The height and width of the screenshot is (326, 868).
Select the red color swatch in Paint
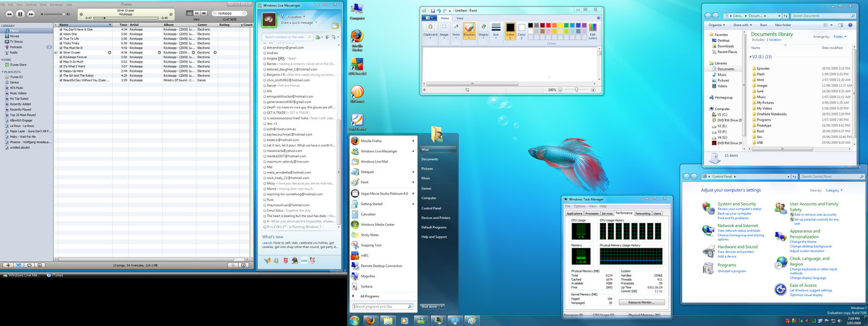point(548,25)
